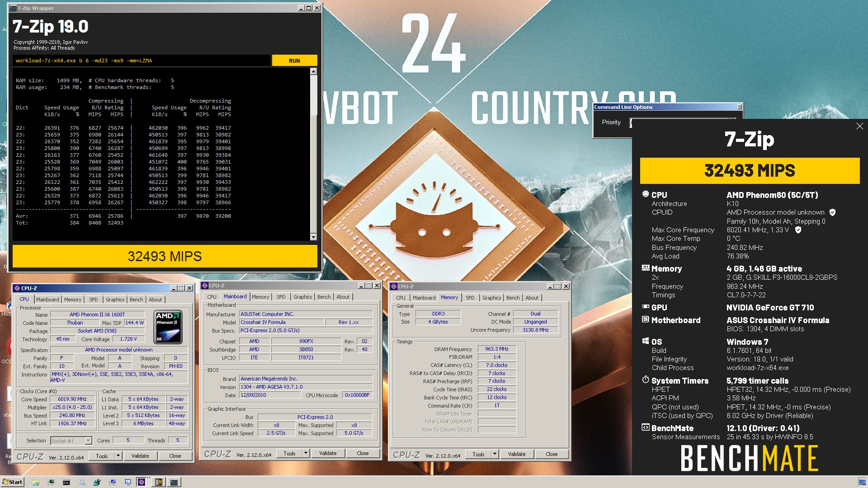Click the Memory section icon in BenchMate panel
This screenshot has width=868, height=488.
[x=645, y=268]
